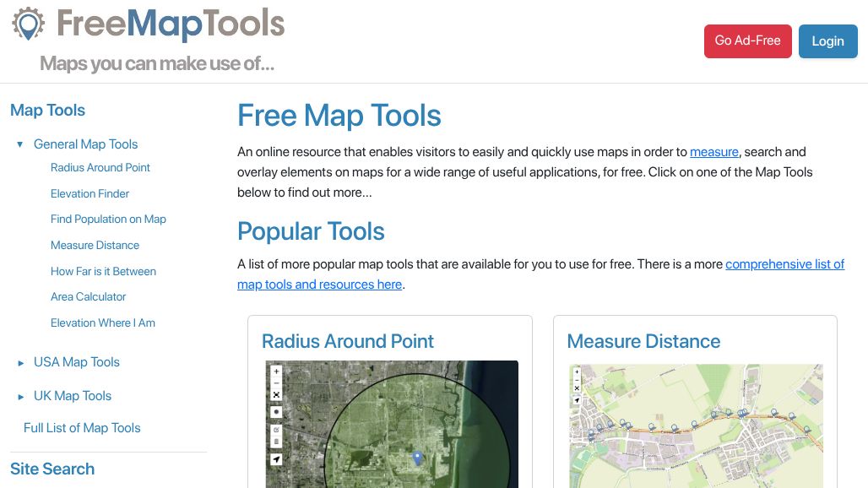Collapse the General Map Tools arrow
The height and width of the screenshot is (488, 868).
tap(20, 144)
